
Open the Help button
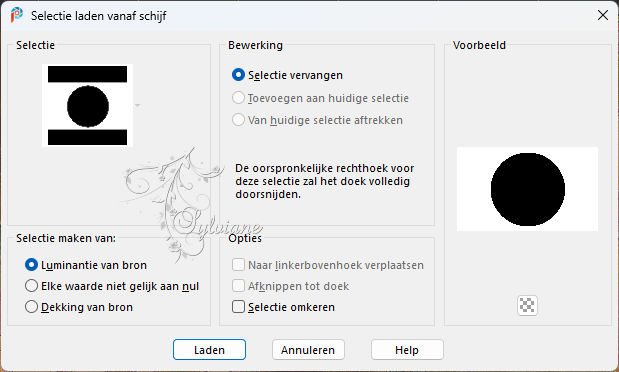(407, 350)
